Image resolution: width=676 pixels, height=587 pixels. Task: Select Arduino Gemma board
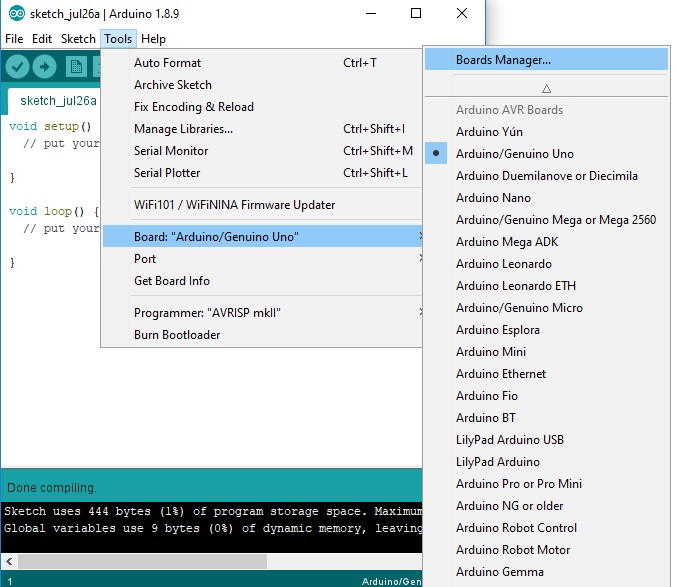point(546,571)
